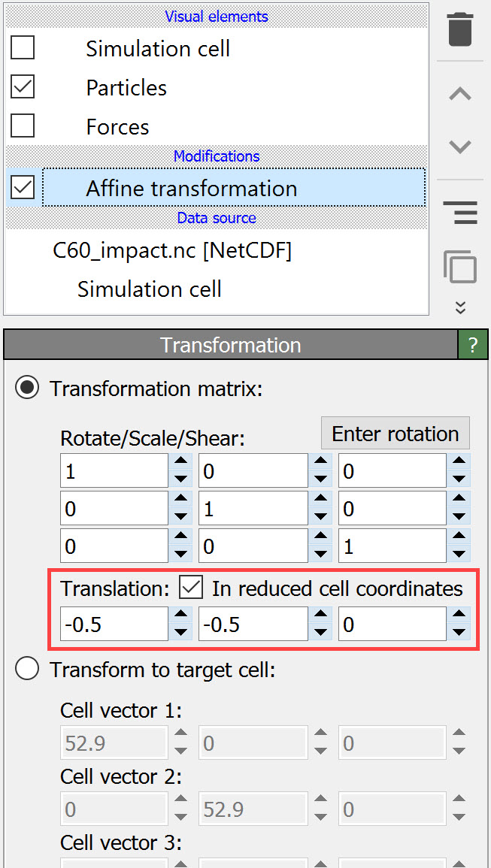This screenshot has width=491, height=868.
Task: Select the Transformation matrix radio button
Action: [28, 389]
